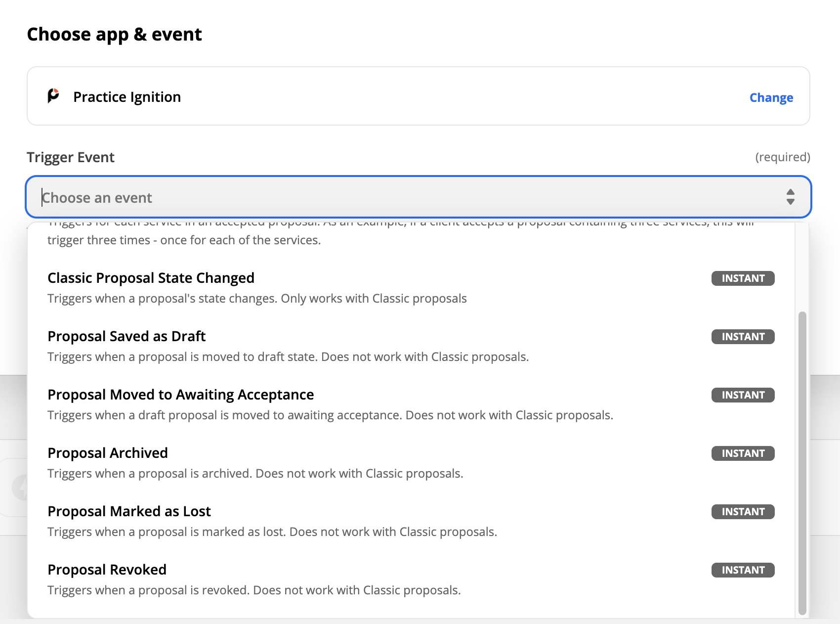
Task: Click INSTANT badge for Proposal Moved to Awaiting Acceptance
Action: tap(743, 395)
